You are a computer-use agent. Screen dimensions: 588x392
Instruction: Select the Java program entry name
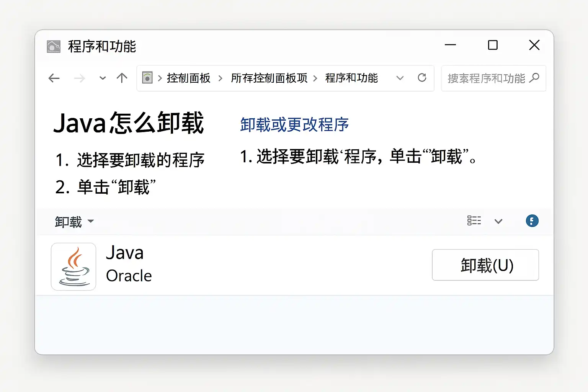[125, 253]
